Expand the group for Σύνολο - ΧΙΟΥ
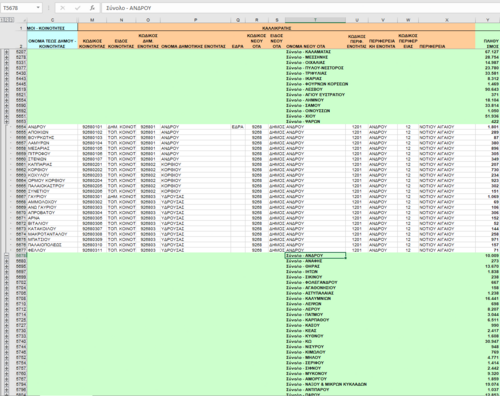500x396 pixels. 6,116
